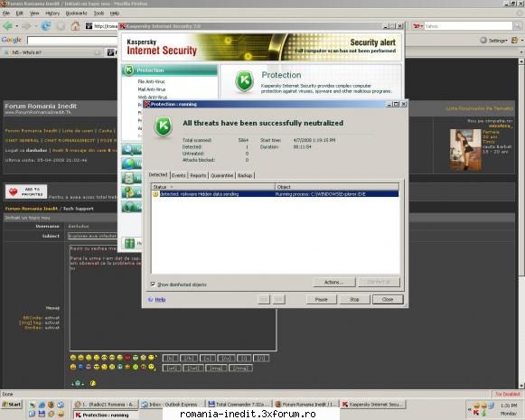
Task: Open Firefox View menu
Action: pyautogui.click(x=34, y=13)
